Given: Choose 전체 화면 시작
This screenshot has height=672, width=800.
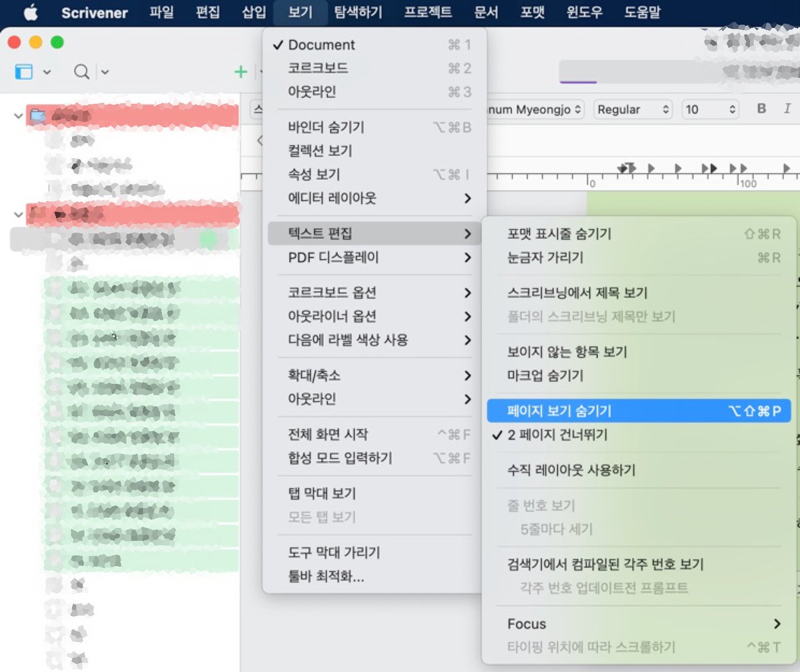Looking at the screenshot, I should tap(375, 435).
